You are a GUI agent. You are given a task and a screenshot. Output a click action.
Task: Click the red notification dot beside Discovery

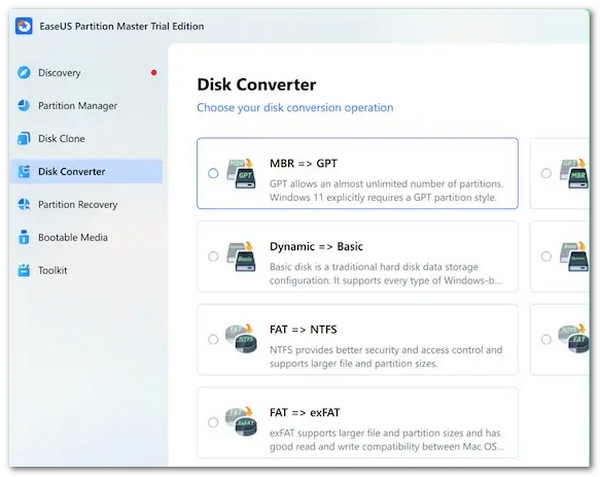click(153, 73)
